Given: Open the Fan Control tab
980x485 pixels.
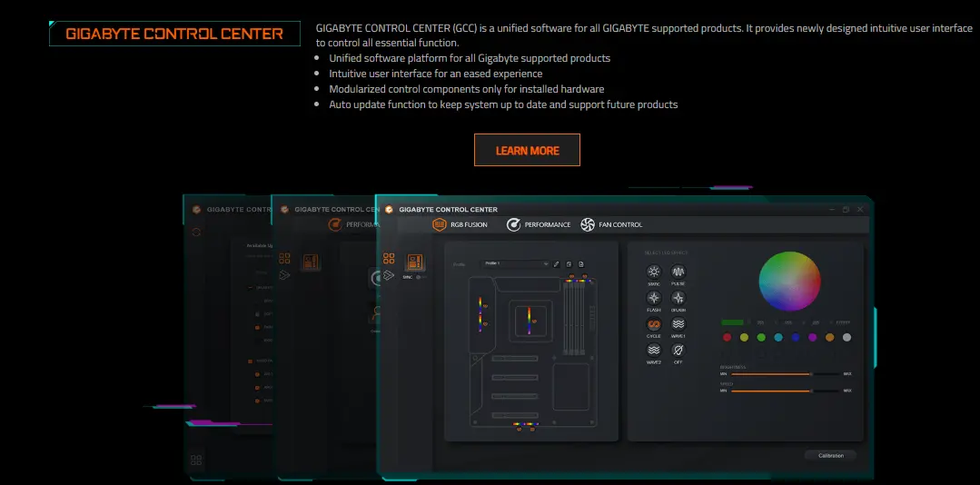Looking at the screenshot, I should (x=611, y=224).
